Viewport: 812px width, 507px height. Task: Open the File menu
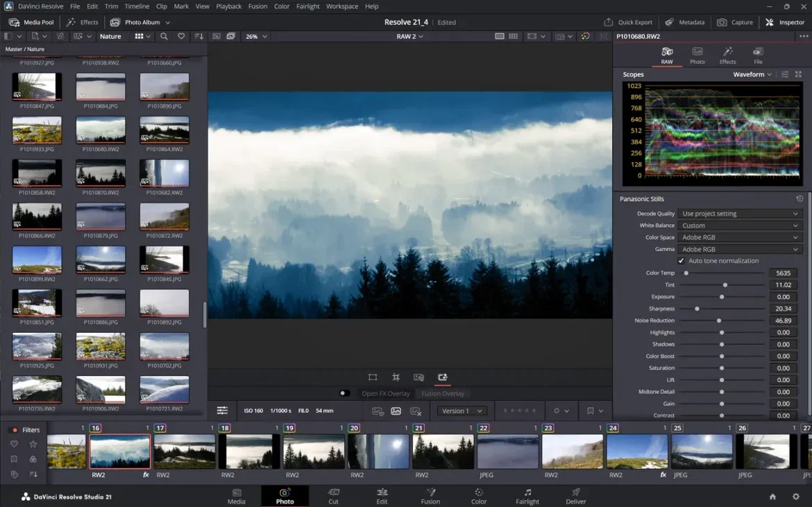tap(75, 6)
